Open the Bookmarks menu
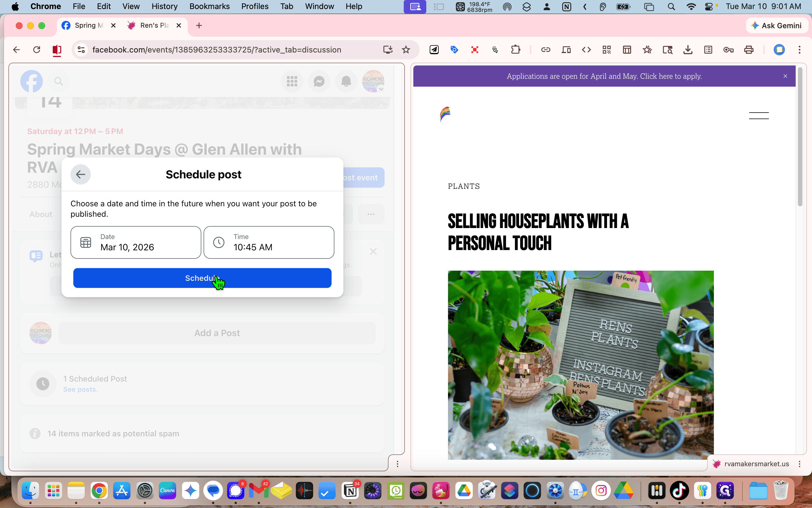Viewport: 812px width, 508px height. (209, 6)
